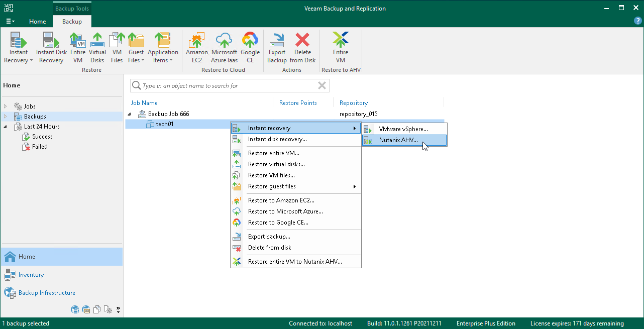Select Instant recovery context menu item
The height and width of the screenshot is (329, 644).
295,128
